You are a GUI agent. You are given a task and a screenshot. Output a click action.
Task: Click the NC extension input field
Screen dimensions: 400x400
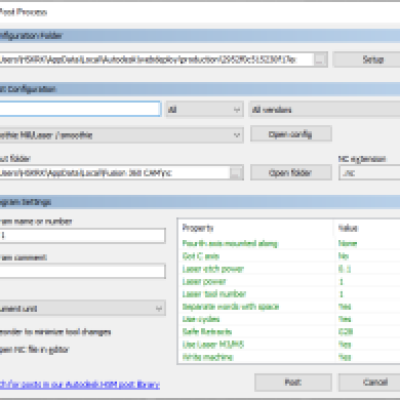point(369,173)
